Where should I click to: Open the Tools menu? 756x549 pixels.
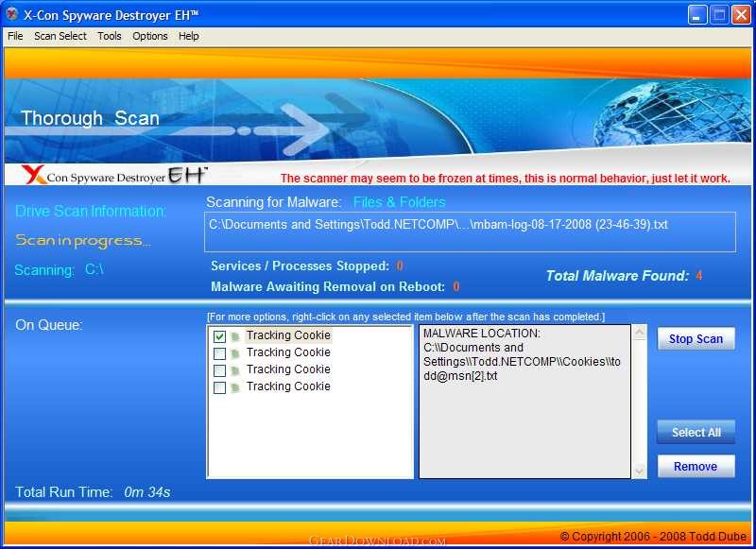[x=110, y=36]
